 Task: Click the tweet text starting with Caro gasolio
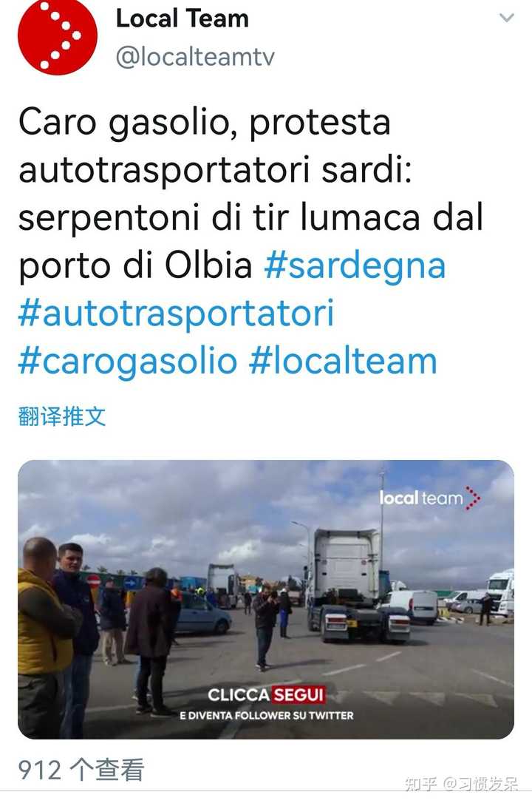[x=250, y=194]
